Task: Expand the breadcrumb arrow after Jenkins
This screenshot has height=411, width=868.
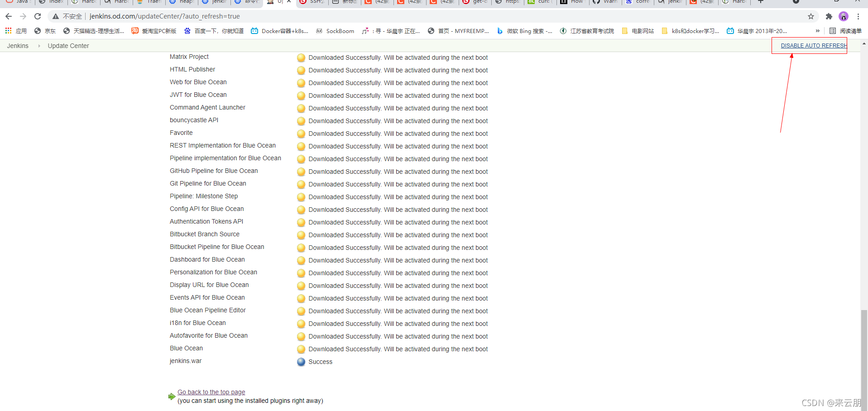Action: click(x=39, y=46)
